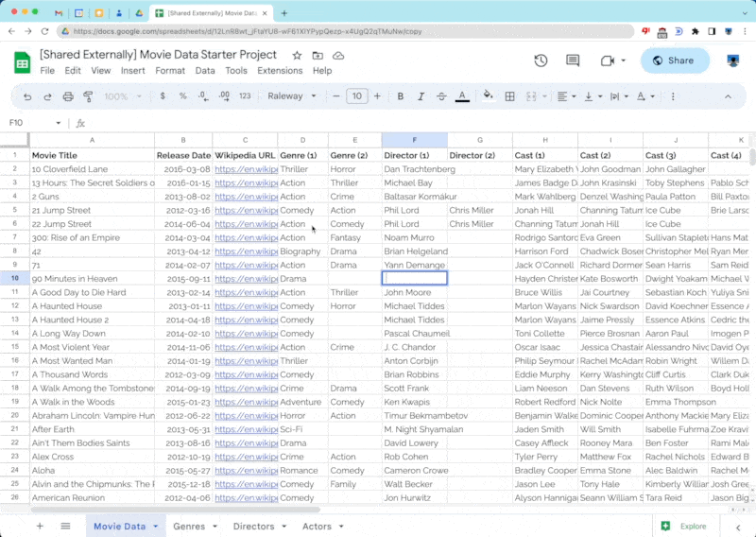Increase font size with plus button

(377, 96)
